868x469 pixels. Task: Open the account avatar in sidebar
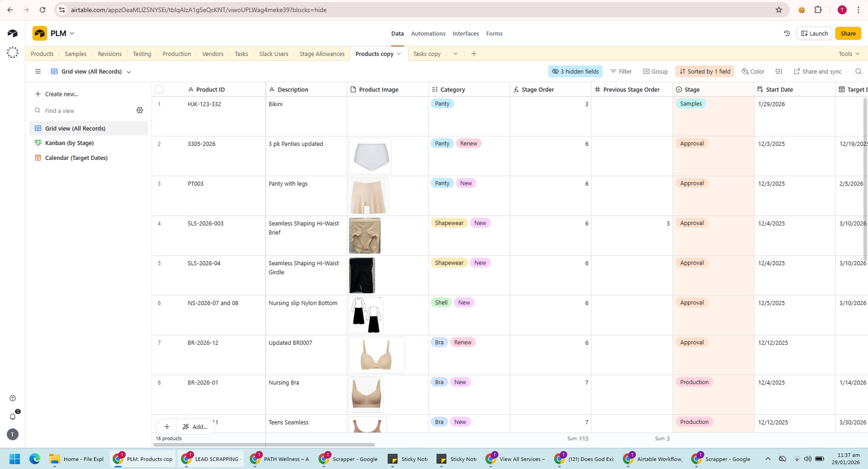[12, 434]
